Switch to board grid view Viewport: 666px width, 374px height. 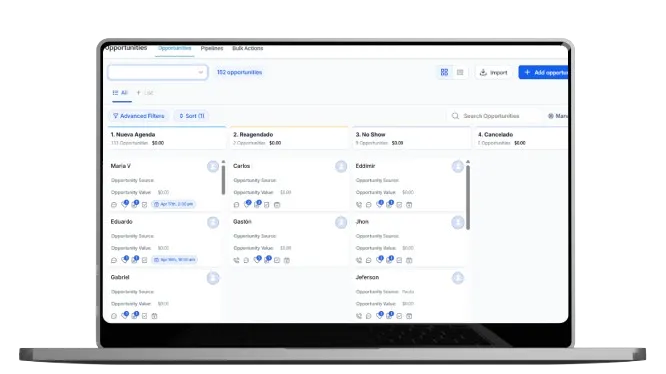(x=444, y=73)
